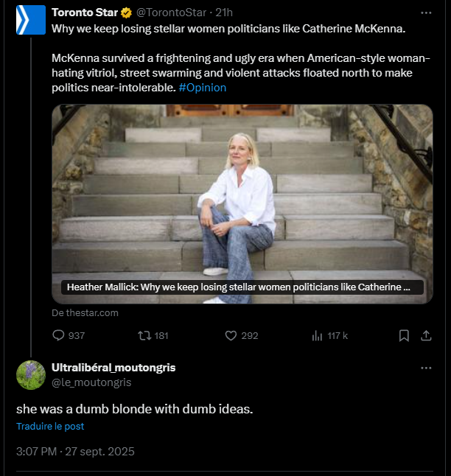Open more options on Toronto Star tweet
The height and width of the screenshot is (476, 451).
coord(426,13)
